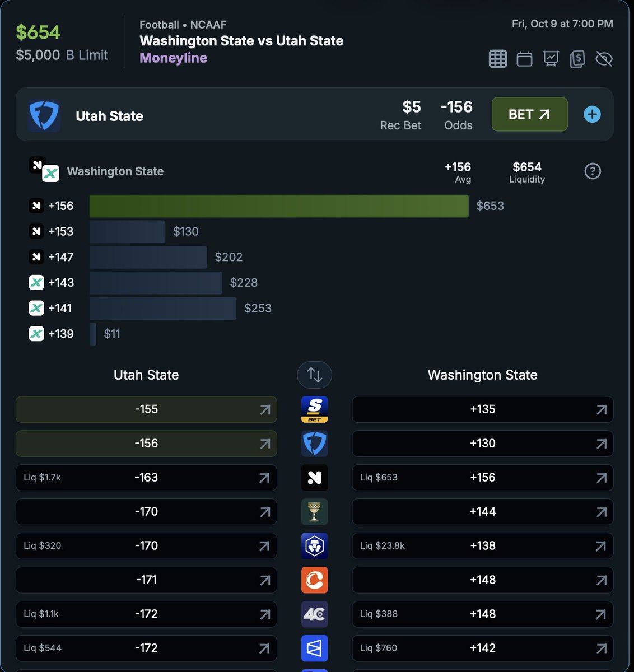Click the BET button for Utah State
This screenshot has width=634, height=672.
coord(529,114)
